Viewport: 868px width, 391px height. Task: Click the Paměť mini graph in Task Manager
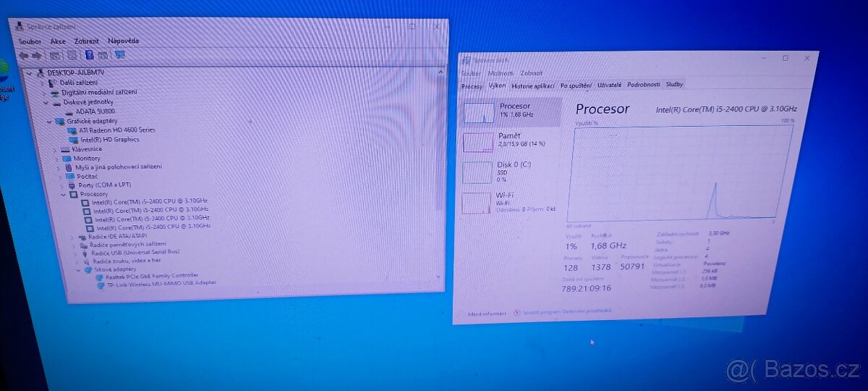pyautogui.click(x=477, y=142)
